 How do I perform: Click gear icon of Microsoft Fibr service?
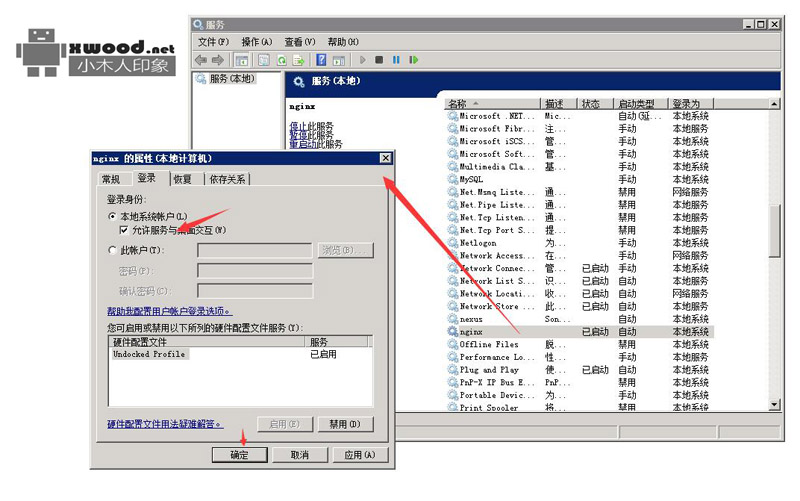453,129
